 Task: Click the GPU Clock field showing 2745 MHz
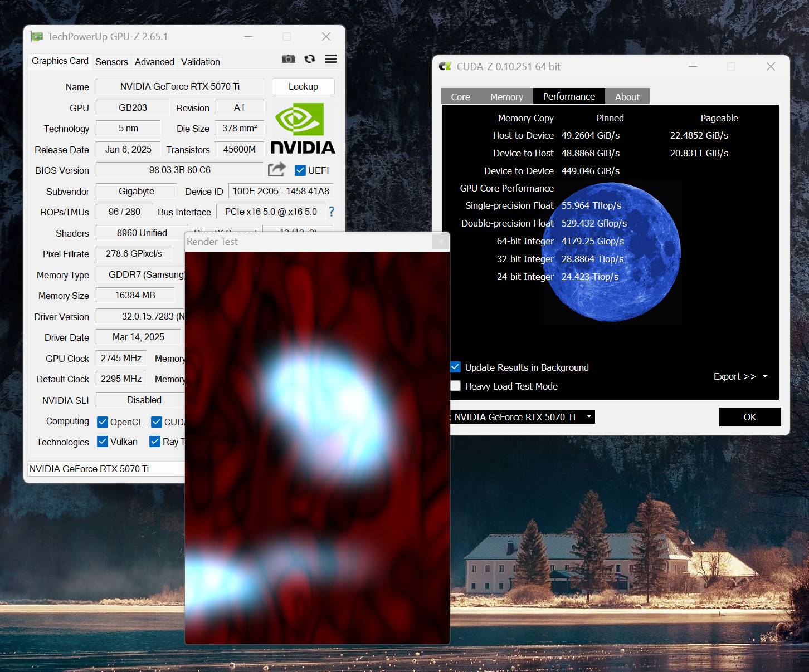click(x=121, y=358)
